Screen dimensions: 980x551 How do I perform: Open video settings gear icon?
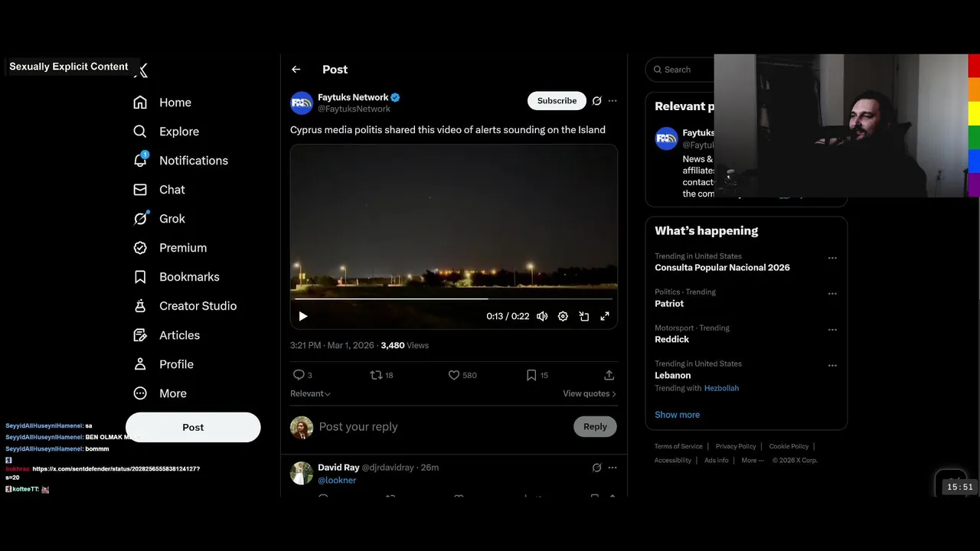click(563, 316)
